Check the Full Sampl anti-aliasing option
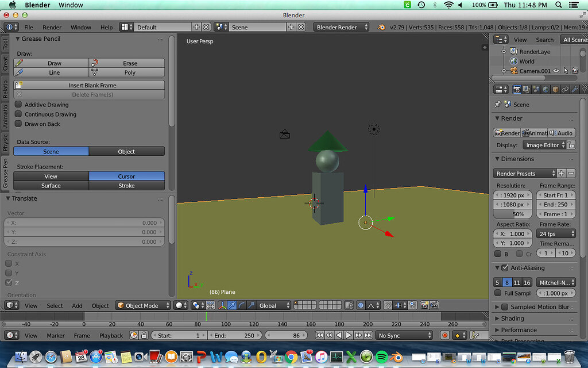Screen dimensions: 588x368 (499, 293)
